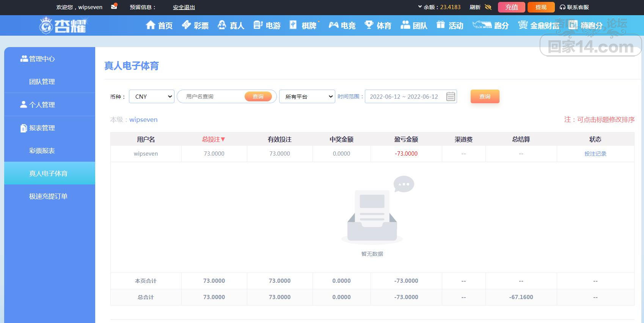Click 安全退出 to log out
Viewport: 644px width, 323px height.
pyautogui.click(x=184, y=7)
